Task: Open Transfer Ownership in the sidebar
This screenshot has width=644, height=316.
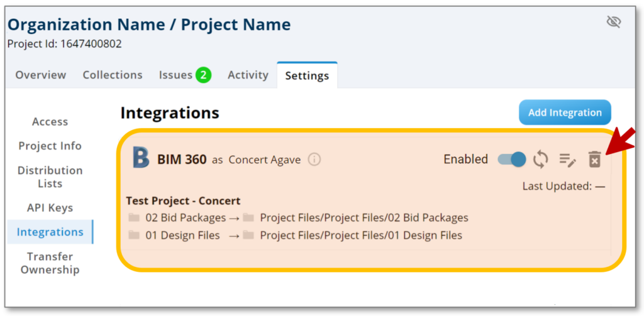Action: click(50, 263)
